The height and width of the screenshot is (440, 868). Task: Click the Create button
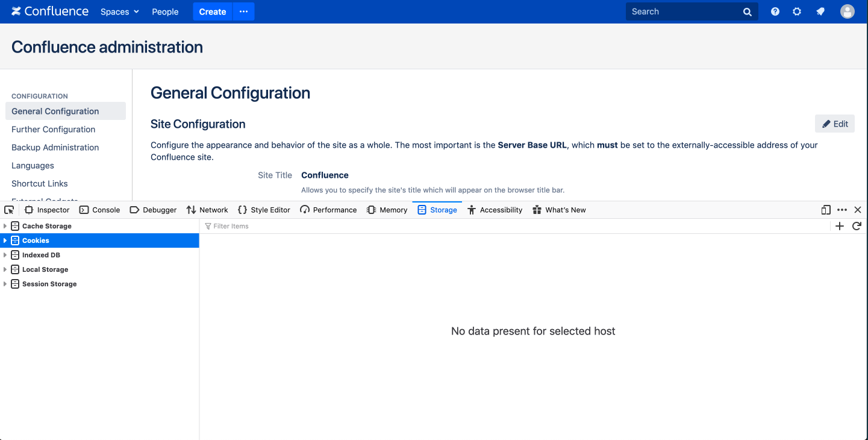click(212, 11)
